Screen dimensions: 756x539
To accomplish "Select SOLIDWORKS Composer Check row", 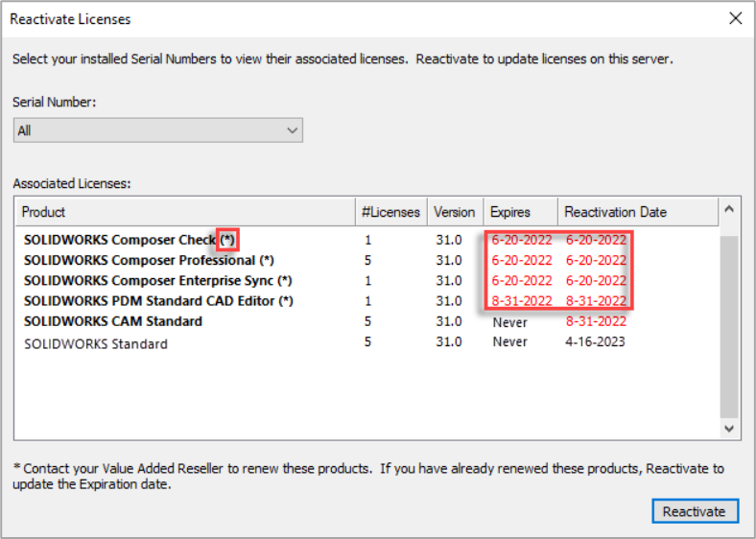I will pyautogui.click(x=120, y=240).
